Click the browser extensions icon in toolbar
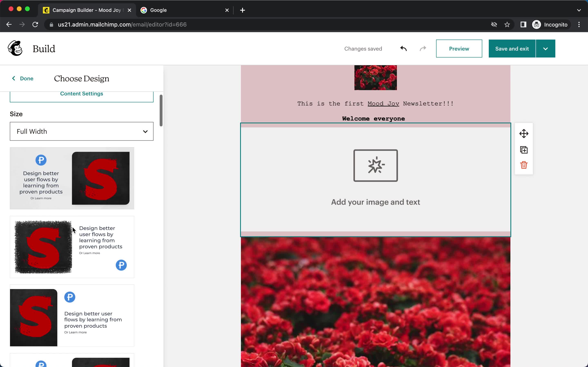The image size is (588, 367). [523, 24]
